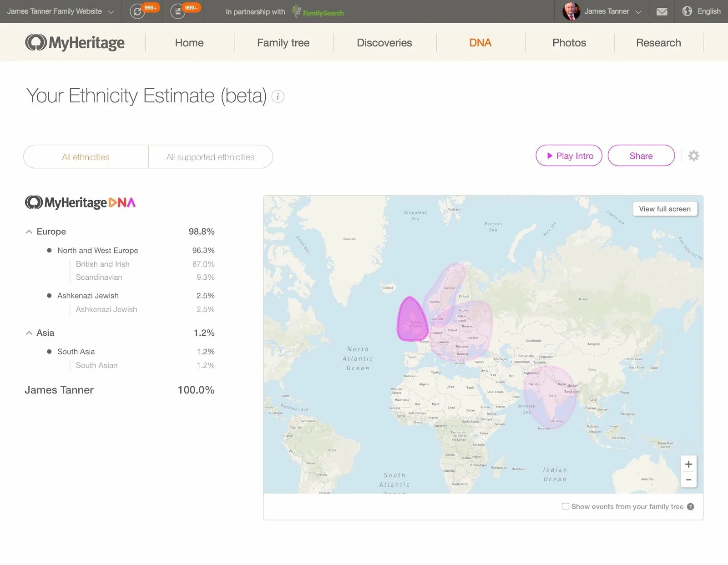Open the DNA menu

click(480, 43)
